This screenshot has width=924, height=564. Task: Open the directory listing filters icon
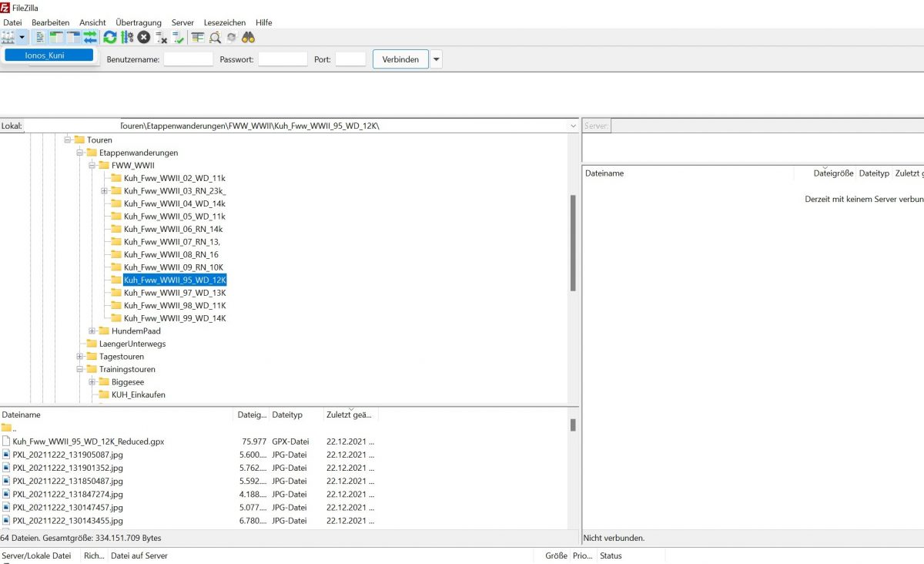click(198, 37)
